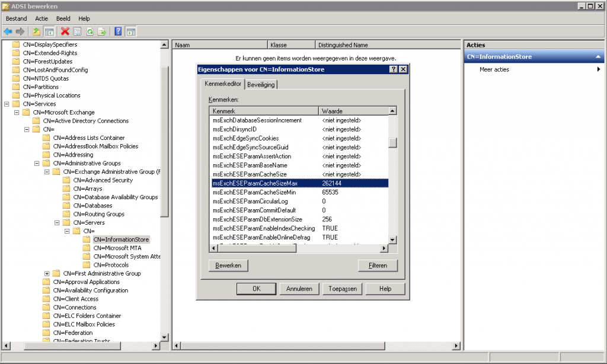Collapse the CN=Exchange Administrative Group node
This screenshot has height=364, width=607.
tap(47, 172)
